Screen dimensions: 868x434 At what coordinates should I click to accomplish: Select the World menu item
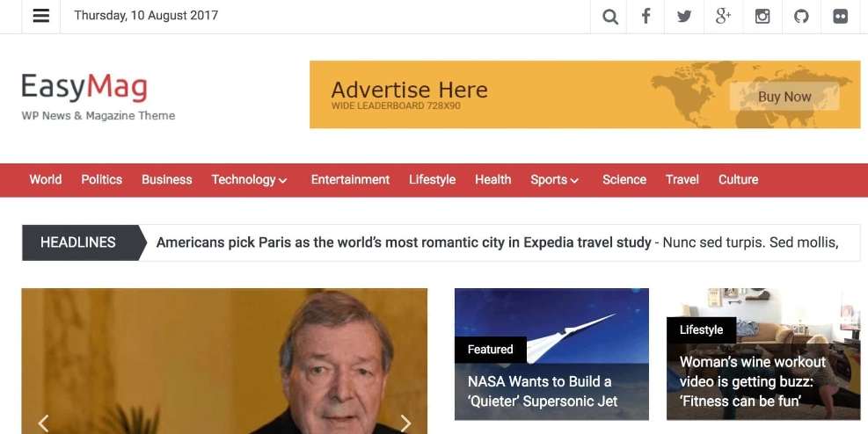coord(46,180)
